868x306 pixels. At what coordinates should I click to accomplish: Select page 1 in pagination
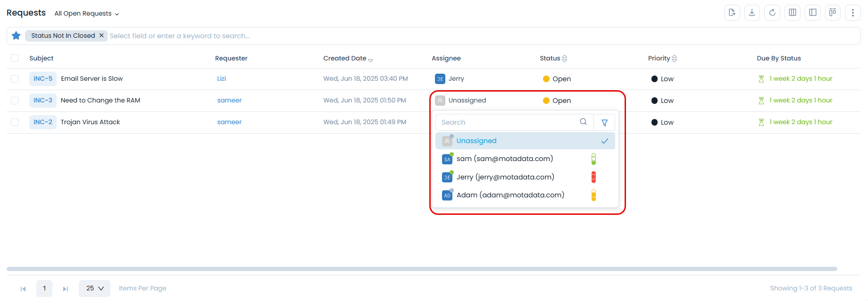(44, 288)
